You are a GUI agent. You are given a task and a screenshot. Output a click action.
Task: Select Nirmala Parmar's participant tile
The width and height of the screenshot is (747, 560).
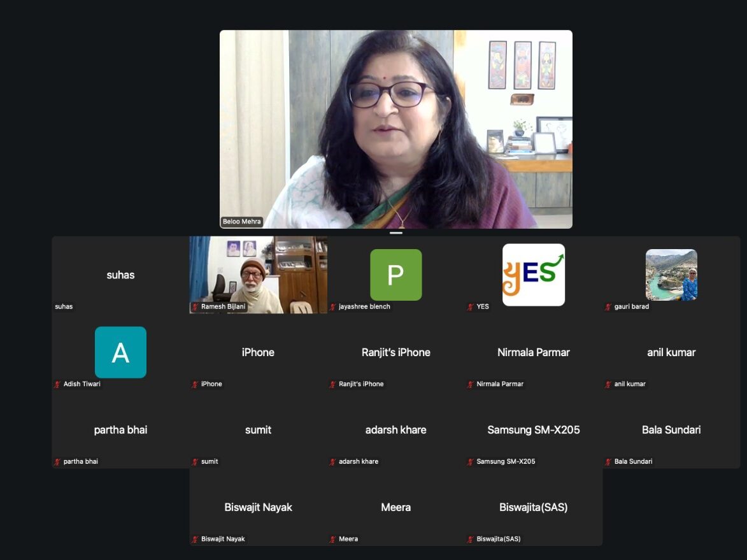pyautogui.click(x=533, y=352)
